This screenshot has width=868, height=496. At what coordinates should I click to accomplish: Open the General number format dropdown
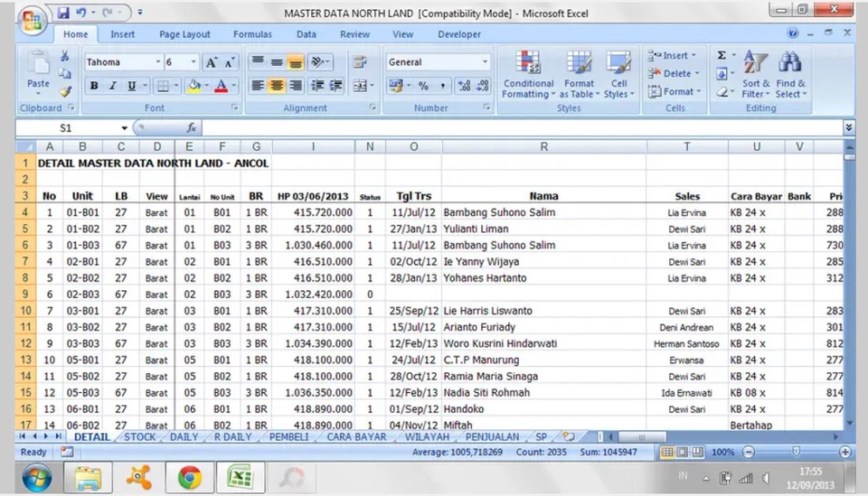485,62
